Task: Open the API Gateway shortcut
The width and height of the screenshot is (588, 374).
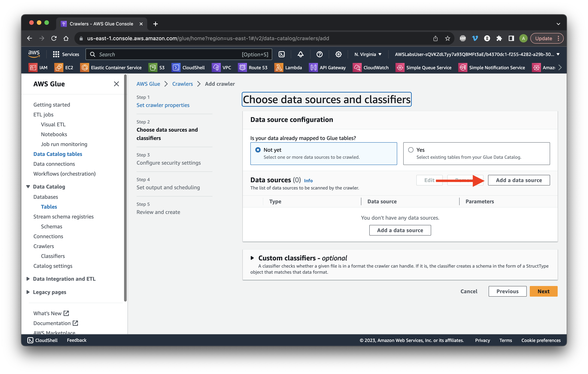Action: point(327,68)
